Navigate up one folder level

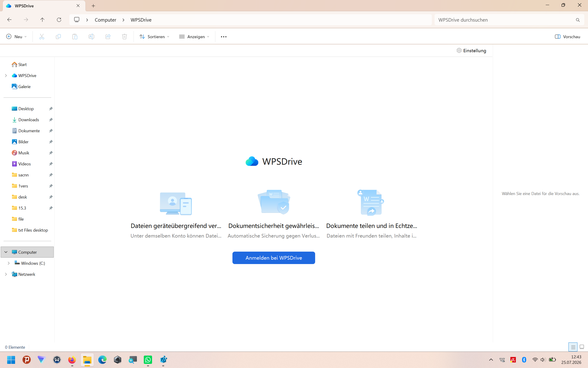[x=42, y=20]
